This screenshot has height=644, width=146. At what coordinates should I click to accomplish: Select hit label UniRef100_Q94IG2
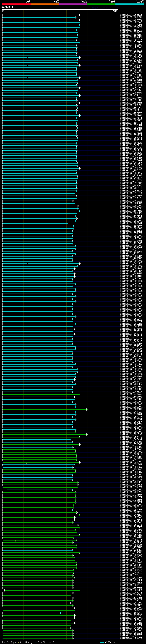[x=131, y=82]
